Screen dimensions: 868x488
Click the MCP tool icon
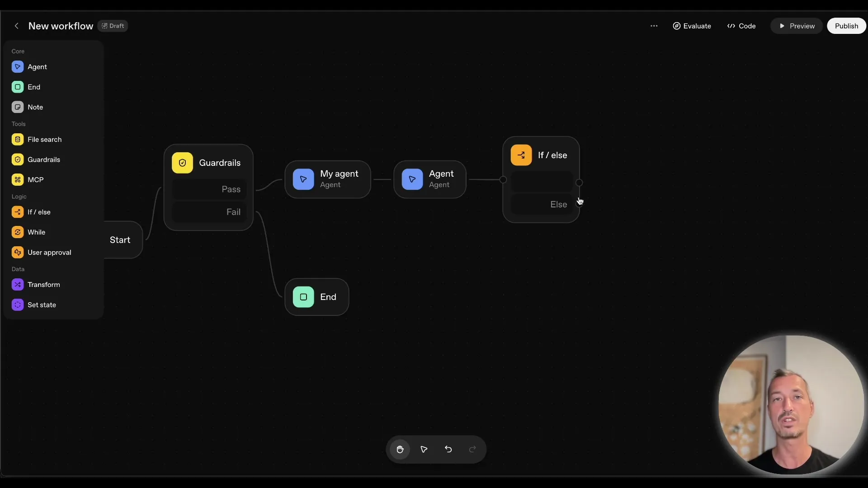(17, 179)
